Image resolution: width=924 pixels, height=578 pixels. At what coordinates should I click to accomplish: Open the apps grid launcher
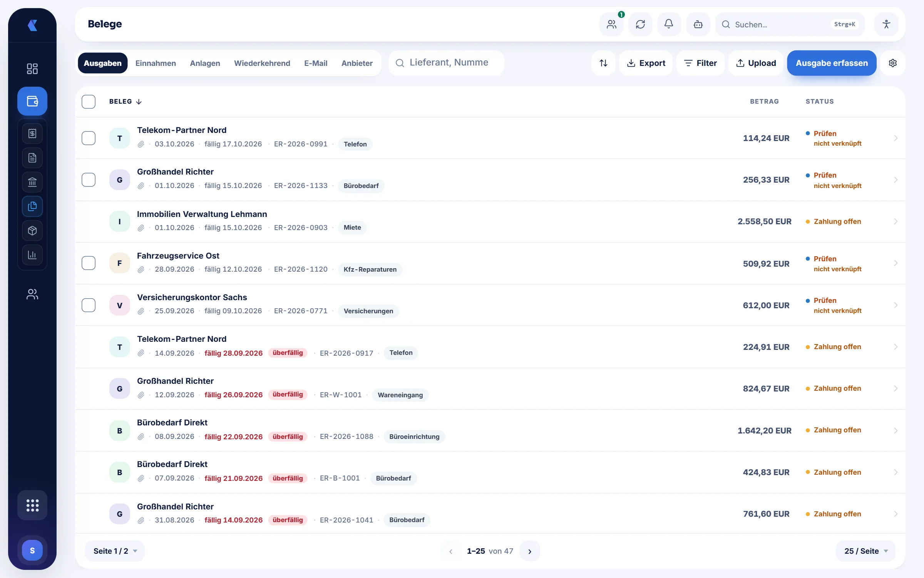pos(32,505)
